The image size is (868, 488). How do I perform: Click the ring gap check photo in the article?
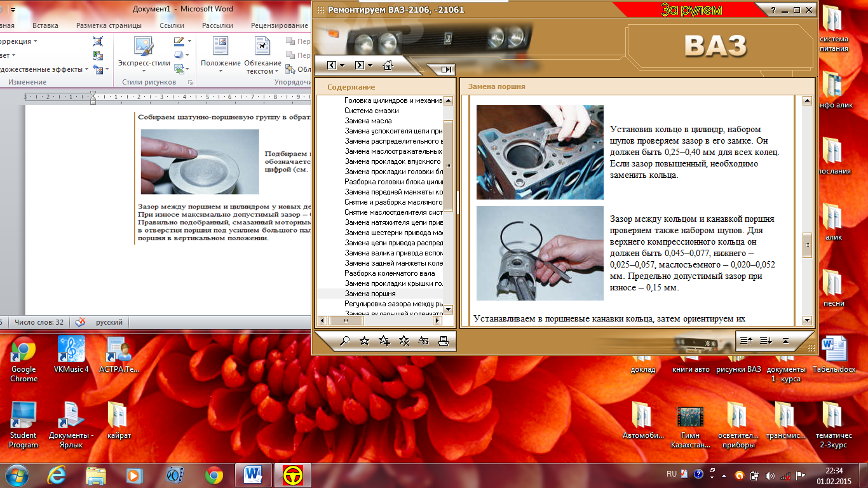pos(539,152)
